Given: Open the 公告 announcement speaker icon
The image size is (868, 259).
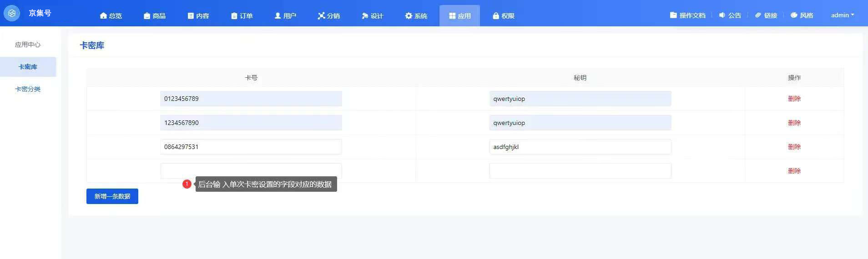Looking at the screenshot, I should point(722,15).
